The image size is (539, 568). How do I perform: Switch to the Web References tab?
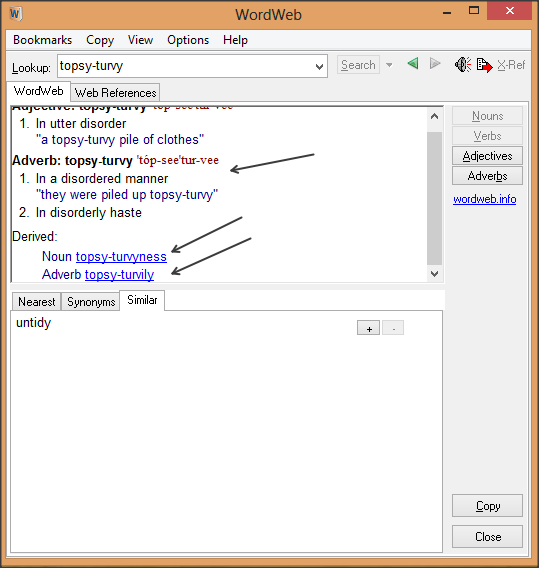pyautogui.click(x=115, y=93)
